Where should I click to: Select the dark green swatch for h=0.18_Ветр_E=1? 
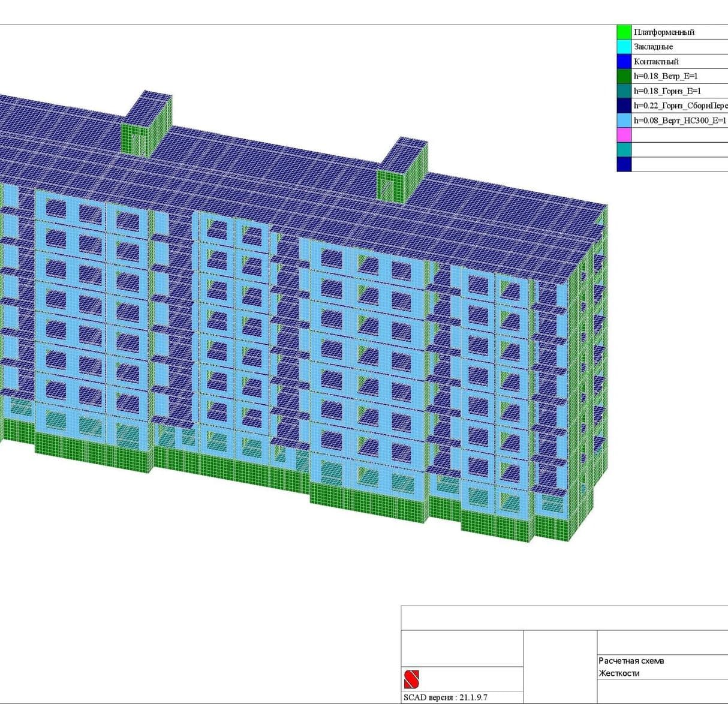coord(624,76)
